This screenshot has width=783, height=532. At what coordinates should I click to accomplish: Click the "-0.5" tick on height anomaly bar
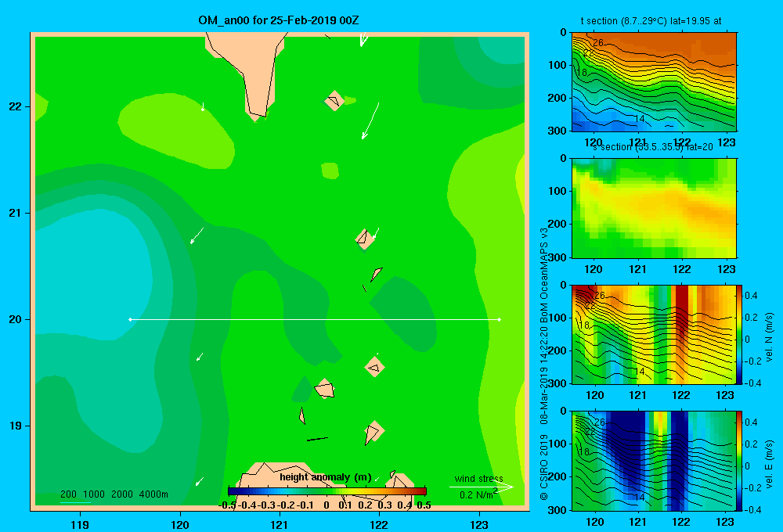click(x=227, y=505)
